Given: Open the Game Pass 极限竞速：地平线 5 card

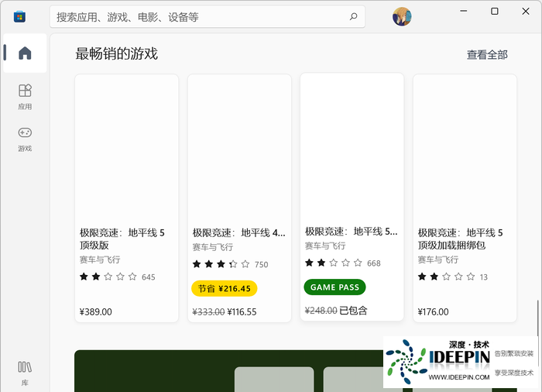Looking at the screenshot, I should tap(352, 197).
